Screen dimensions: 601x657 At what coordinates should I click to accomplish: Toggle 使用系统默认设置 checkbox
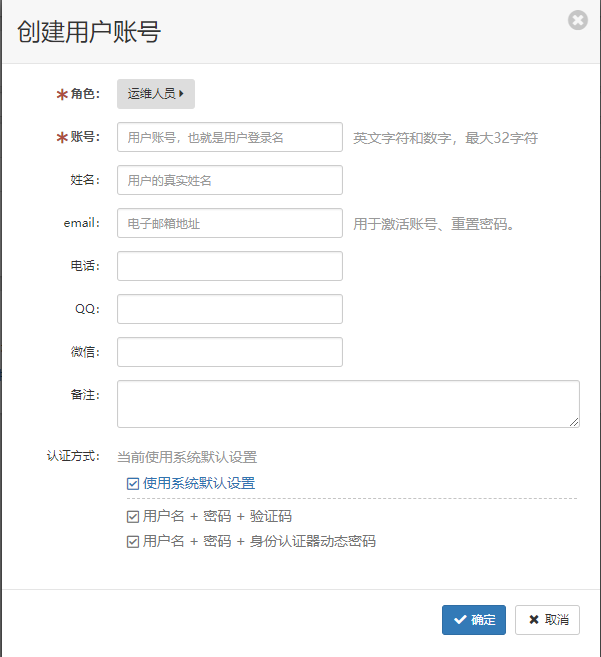(133, 484)
